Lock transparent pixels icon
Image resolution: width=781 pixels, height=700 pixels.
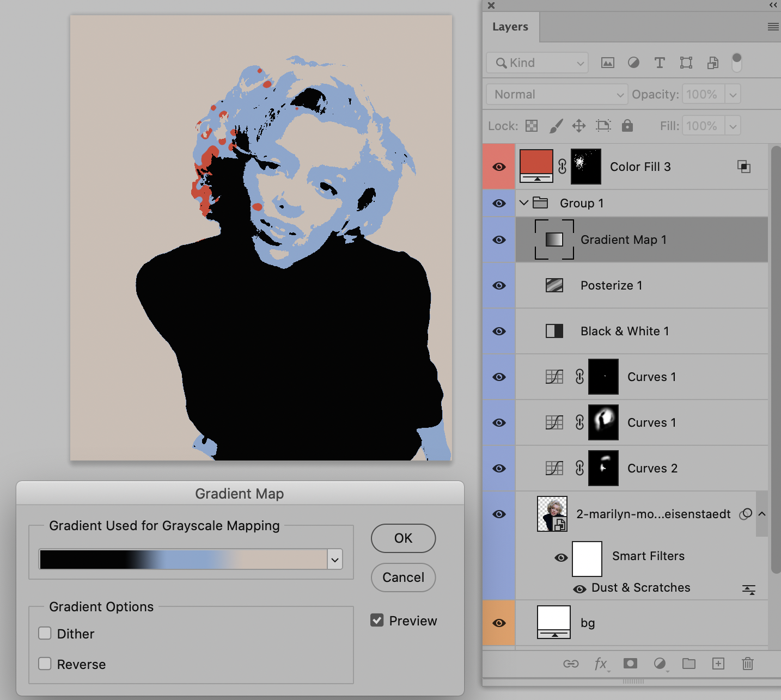(x=532, y=126)
